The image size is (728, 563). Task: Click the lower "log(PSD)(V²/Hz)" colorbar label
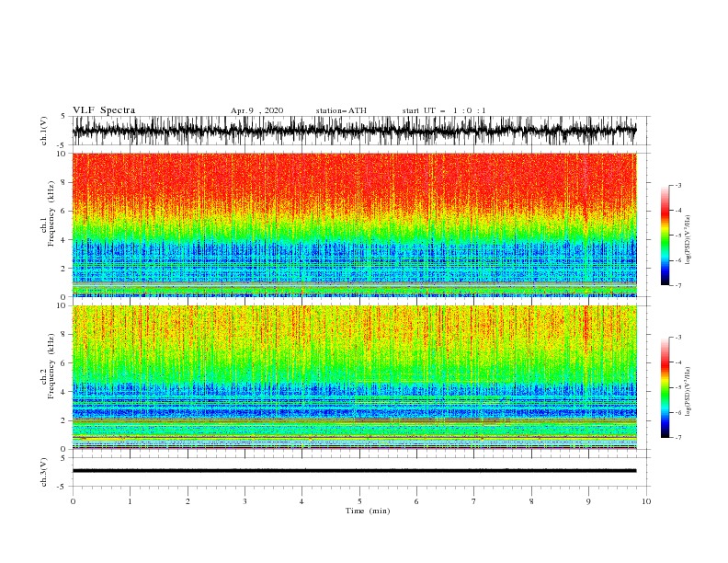688,392
